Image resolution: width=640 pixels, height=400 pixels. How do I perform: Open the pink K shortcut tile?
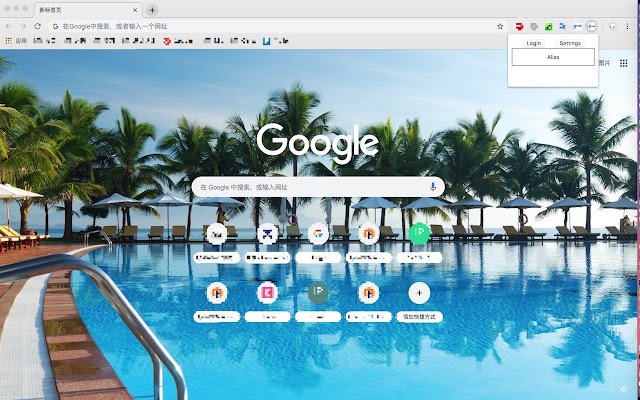coord(267,293)
